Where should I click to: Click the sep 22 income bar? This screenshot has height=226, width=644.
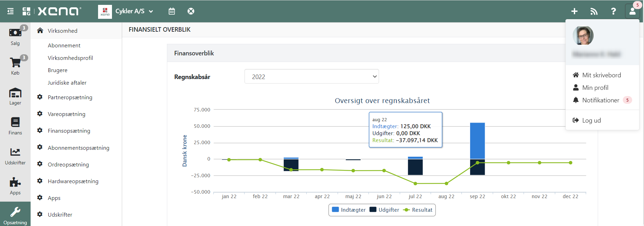tap(477, 141)
